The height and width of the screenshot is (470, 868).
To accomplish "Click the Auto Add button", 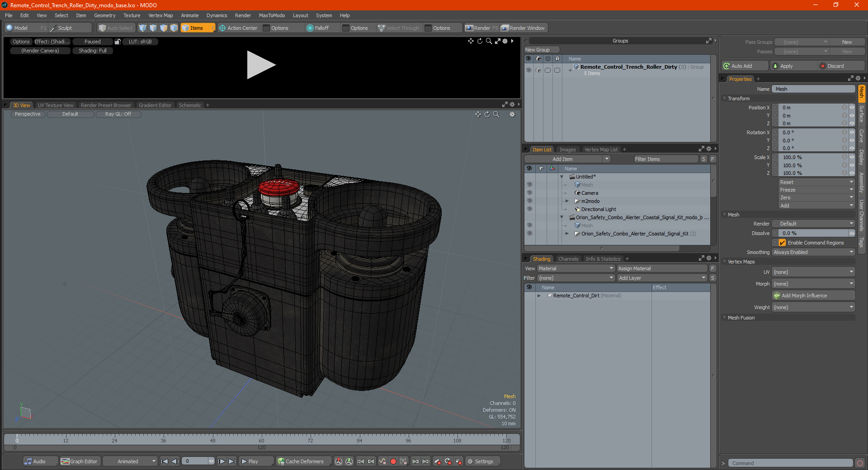I will click(745, 66).
